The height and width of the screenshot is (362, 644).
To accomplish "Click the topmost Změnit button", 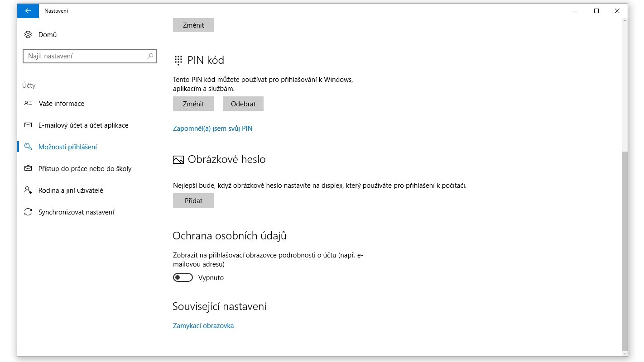I will (x=193, y=25).
